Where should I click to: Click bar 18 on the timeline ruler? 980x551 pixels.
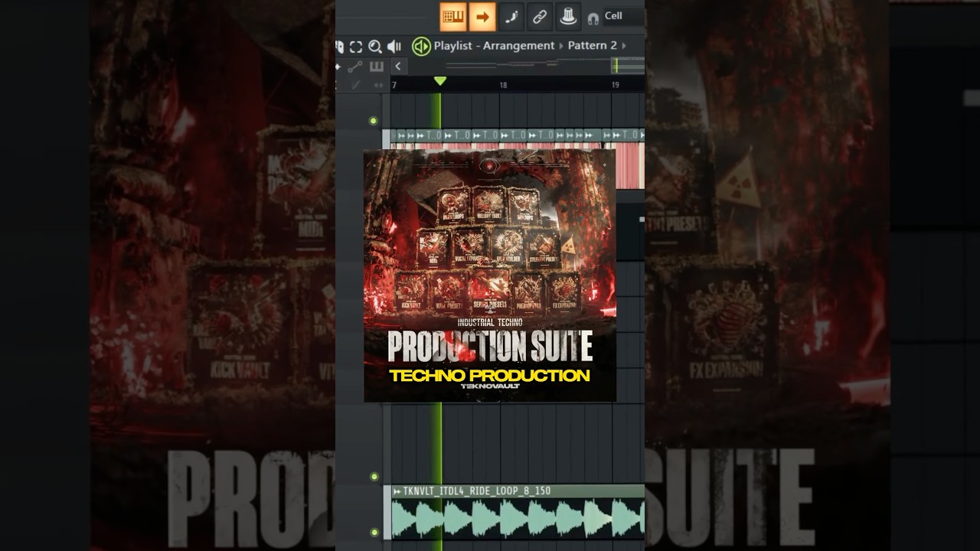[x=503, y=85]
